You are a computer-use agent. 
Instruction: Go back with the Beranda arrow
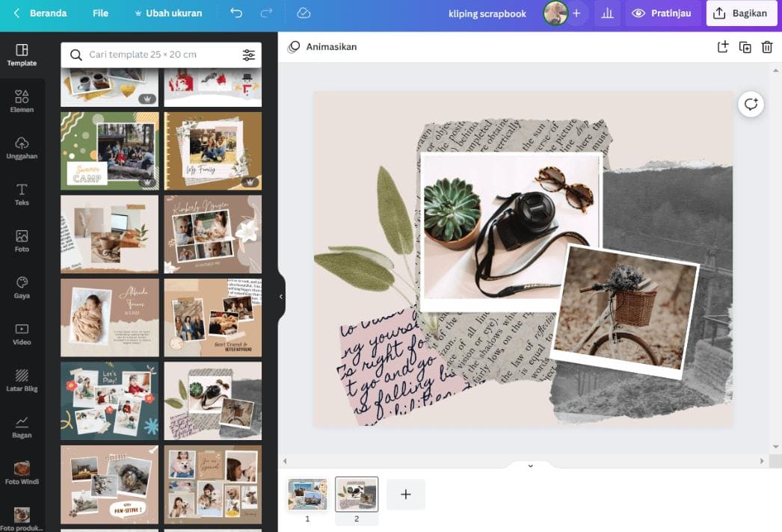pos(16,13)
